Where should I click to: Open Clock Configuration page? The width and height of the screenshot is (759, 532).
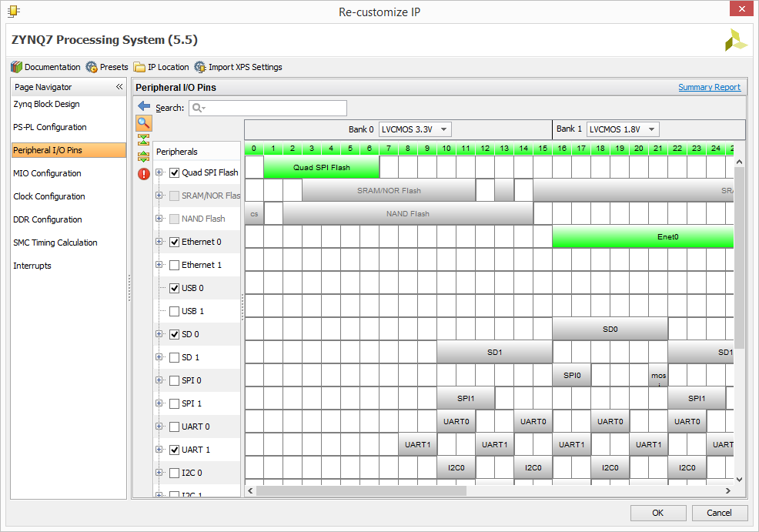tap(49, 196)
